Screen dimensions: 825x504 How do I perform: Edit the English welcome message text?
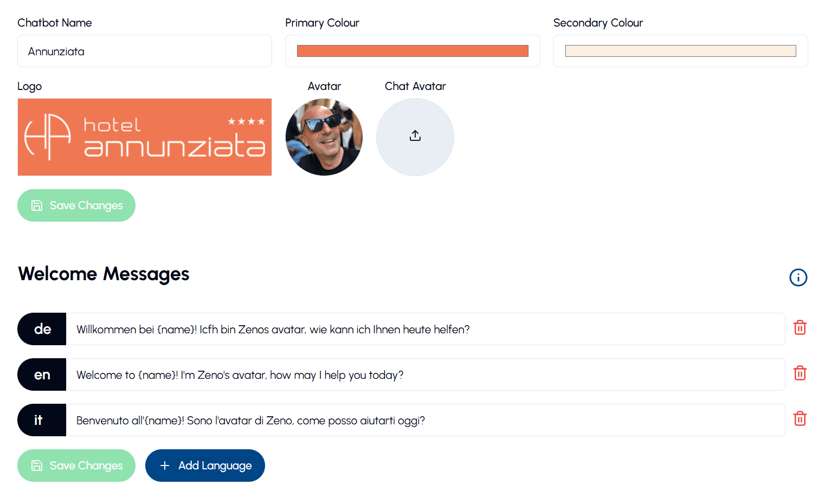(425, 375)
